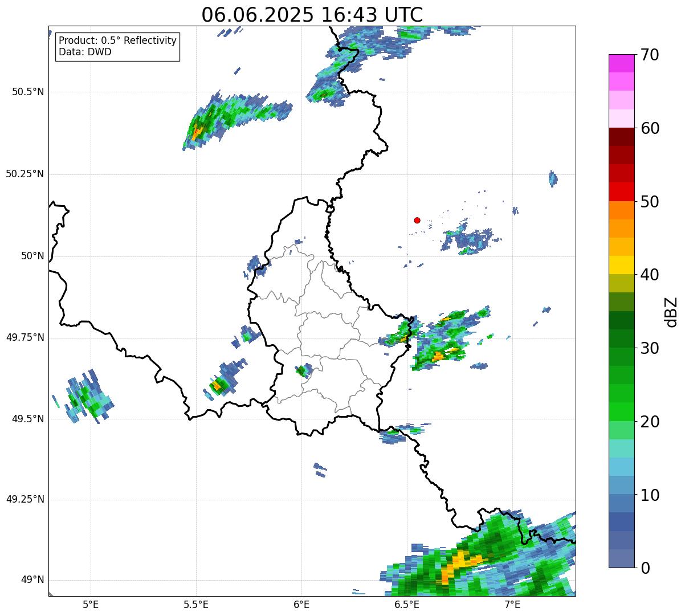Click the colorbar tick label 20
This screenshot has height=616, width=685.
pyautogui.click(x=650, y=422)
